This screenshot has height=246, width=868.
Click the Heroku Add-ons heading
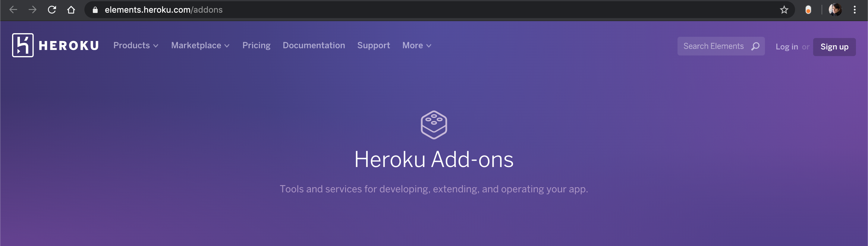point(434,159)
